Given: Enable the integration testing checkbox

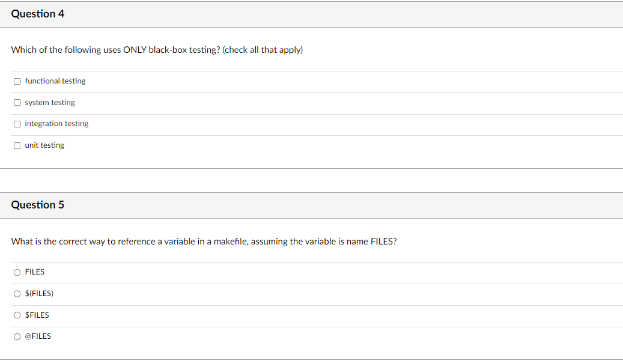Looking at the screenshot, I should coord(17,124).
